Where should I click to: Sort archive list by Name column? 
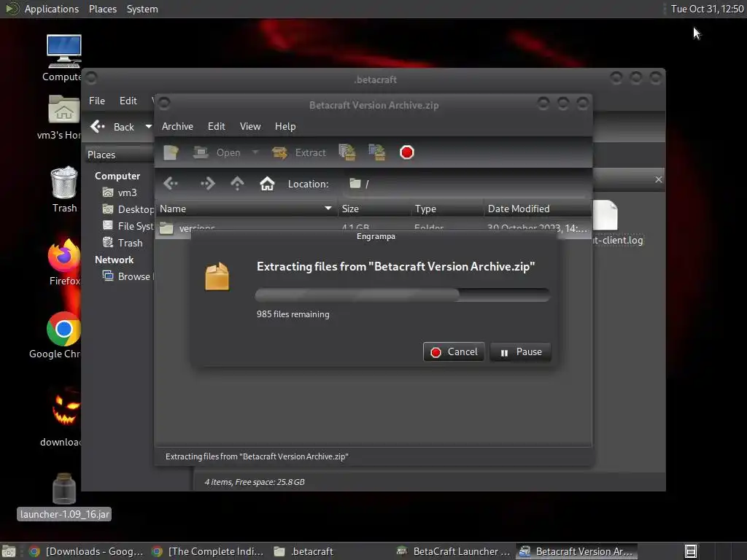[246, 209]
